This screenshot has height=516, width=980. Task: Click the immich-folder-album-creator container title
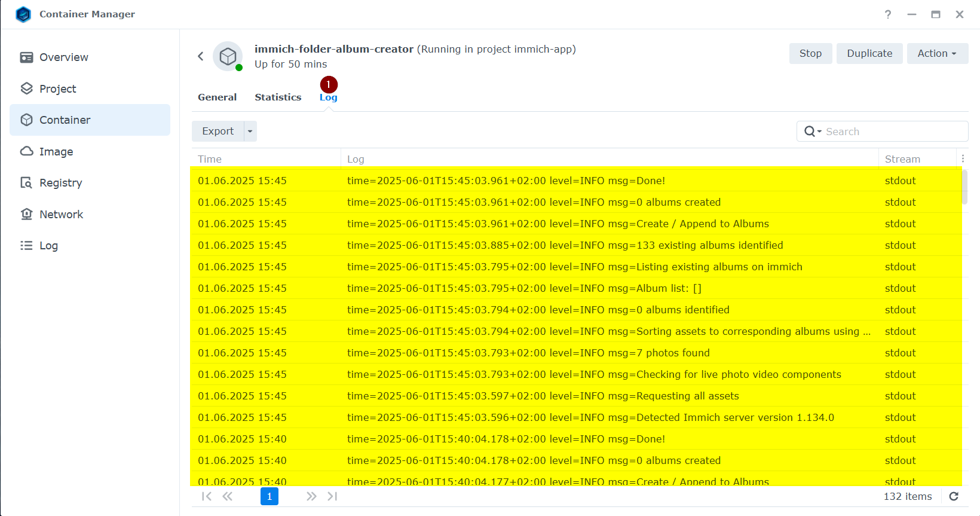pyautogui.click(x=334, y=49)
